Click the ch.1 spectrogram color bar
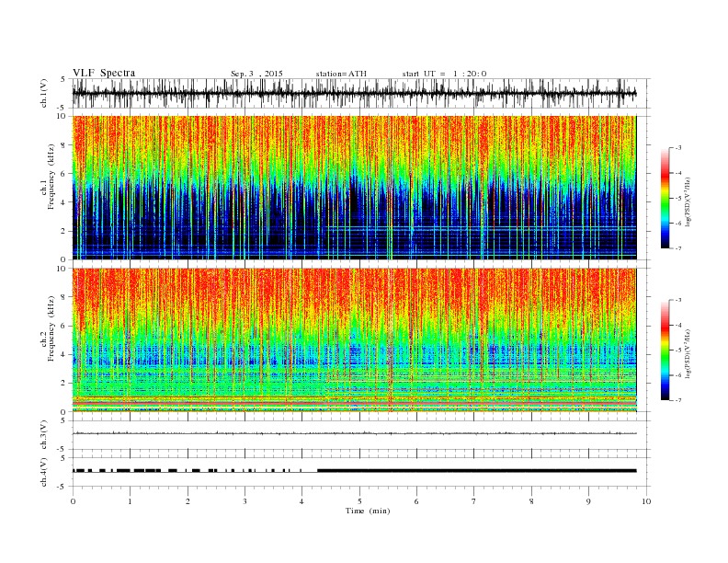728x563 pixels. pos(665,198)
